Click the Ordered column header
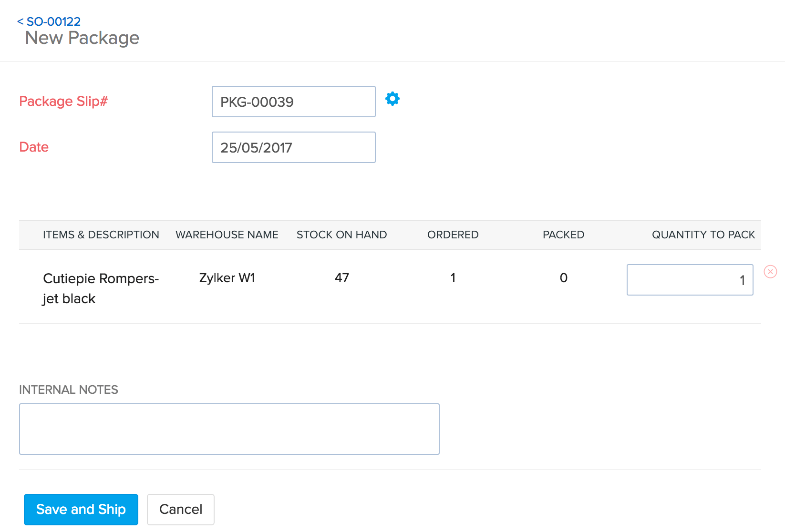Viewport: 785px width, 532px height. (x=453, y=235)
